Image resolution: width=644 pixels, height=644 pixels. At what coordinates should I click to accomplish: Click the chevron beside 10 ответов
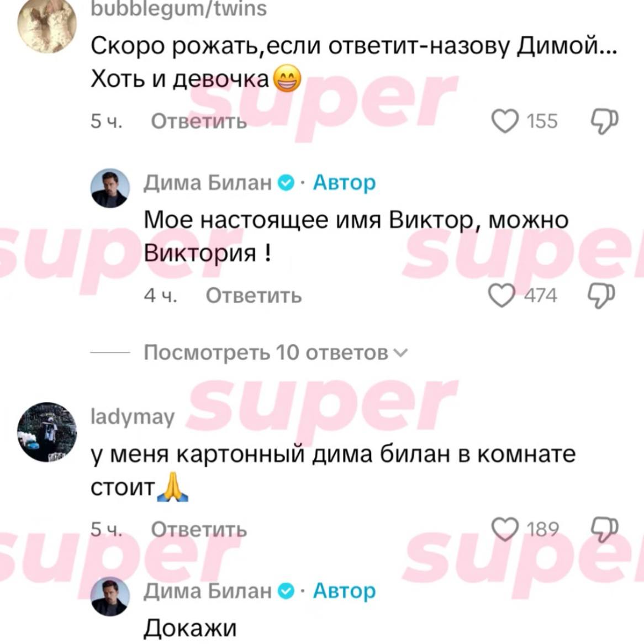click(x=400, y=353)
